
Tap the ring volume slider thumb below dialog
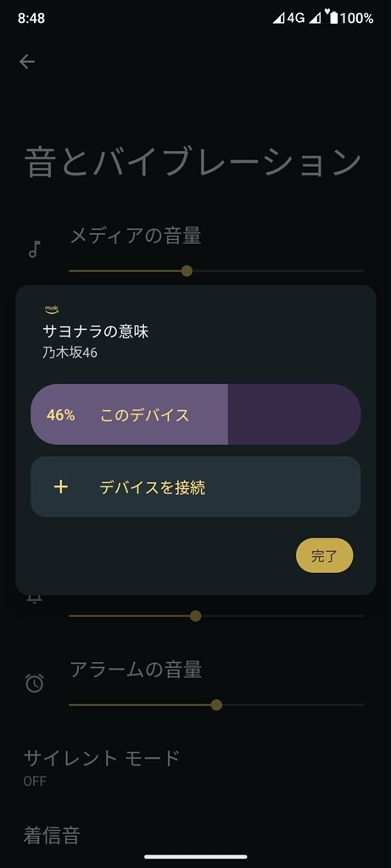195,616
